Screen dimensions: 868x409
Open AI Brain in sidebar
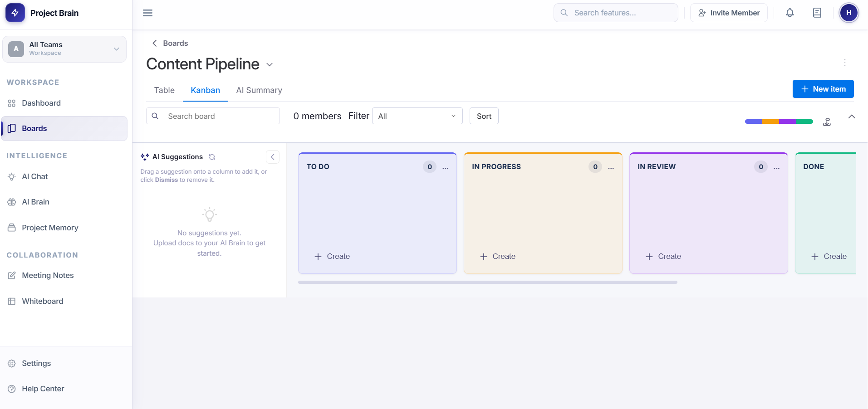(x=64, y=202)
